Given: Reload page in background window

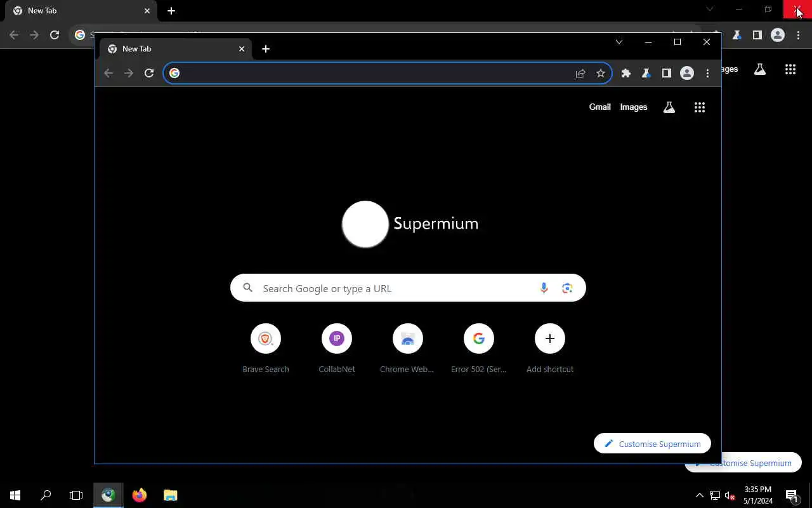Looking at the screenshot, I should point(55,35).
